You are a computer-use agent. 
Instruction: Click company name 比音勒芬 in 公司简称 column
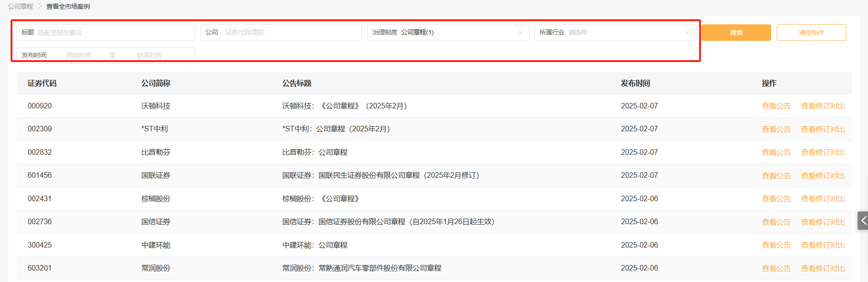[156, 152]
